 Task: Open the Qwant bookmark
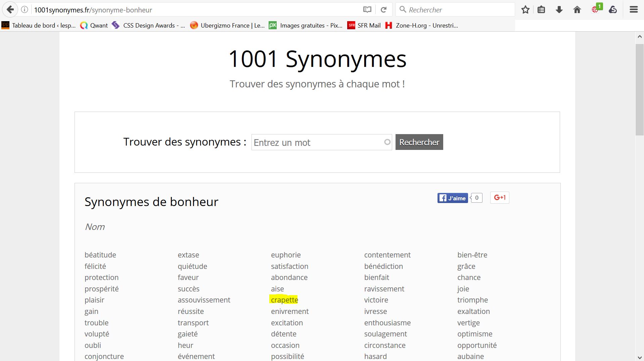point(94,26)
